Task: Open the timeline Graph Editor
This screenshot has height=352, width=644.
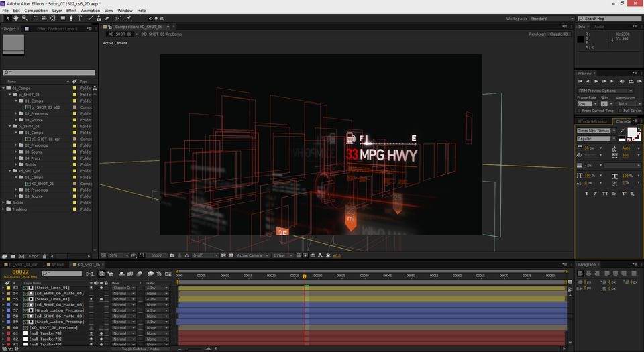Action: pos(168,274)
